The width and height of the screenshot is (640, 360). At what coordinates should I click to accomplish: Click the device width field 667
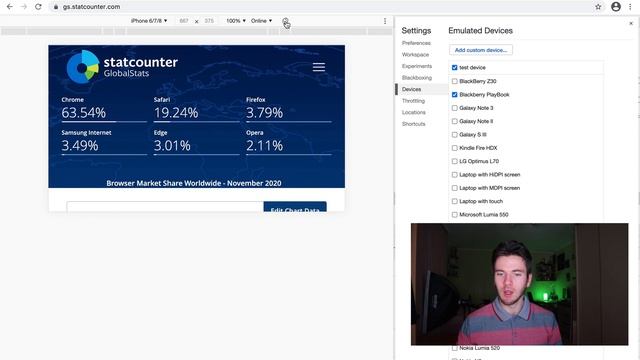point(184,21)
